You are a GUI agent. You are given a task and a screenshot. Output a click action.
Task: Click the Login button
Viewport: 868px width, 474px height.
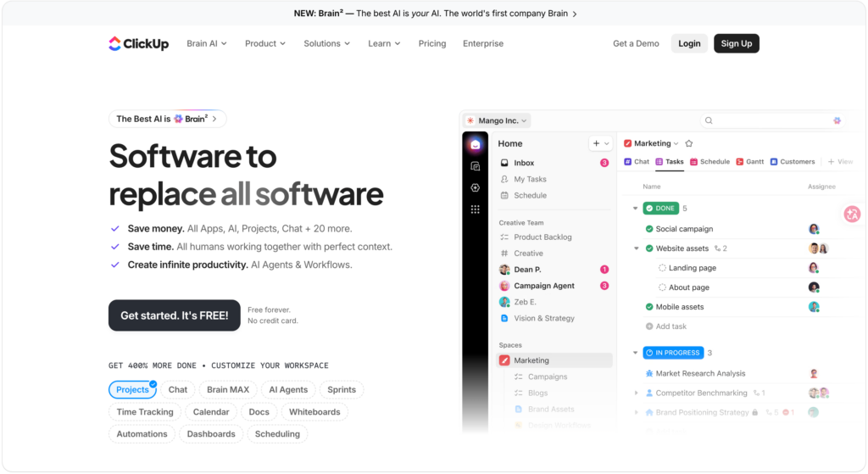tap(689, 43)
